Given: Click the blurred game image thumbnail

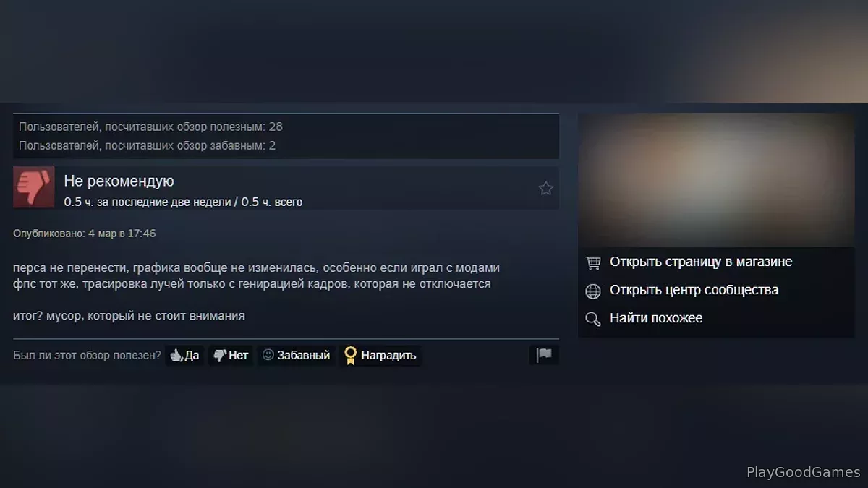Looking at the screenshot, I should [716, 180].
